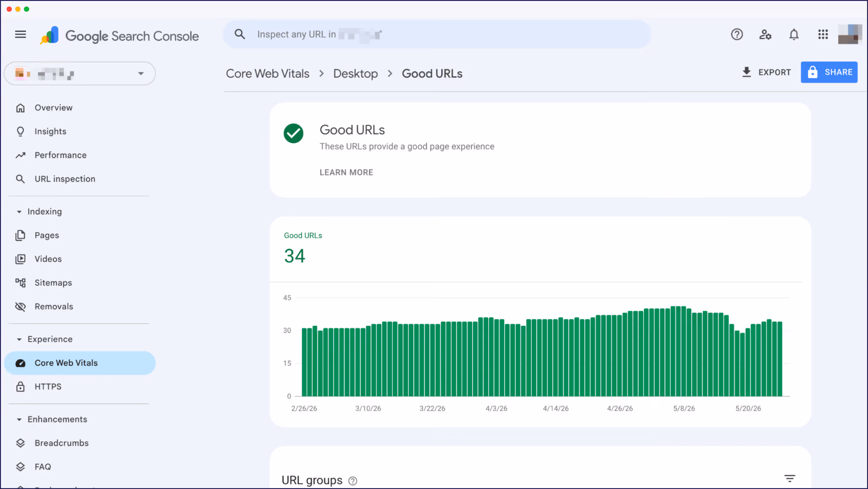Collapse the Experience section
The width and height of the screenshot is (868, 489).
click(19, 339)
